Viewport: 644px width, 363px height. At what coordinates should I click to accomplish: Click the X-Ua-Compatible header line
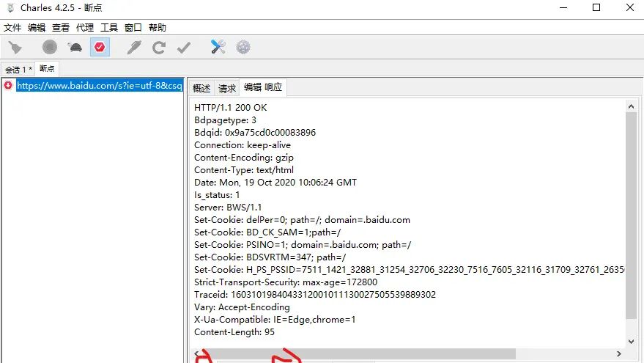coord(275,320)
